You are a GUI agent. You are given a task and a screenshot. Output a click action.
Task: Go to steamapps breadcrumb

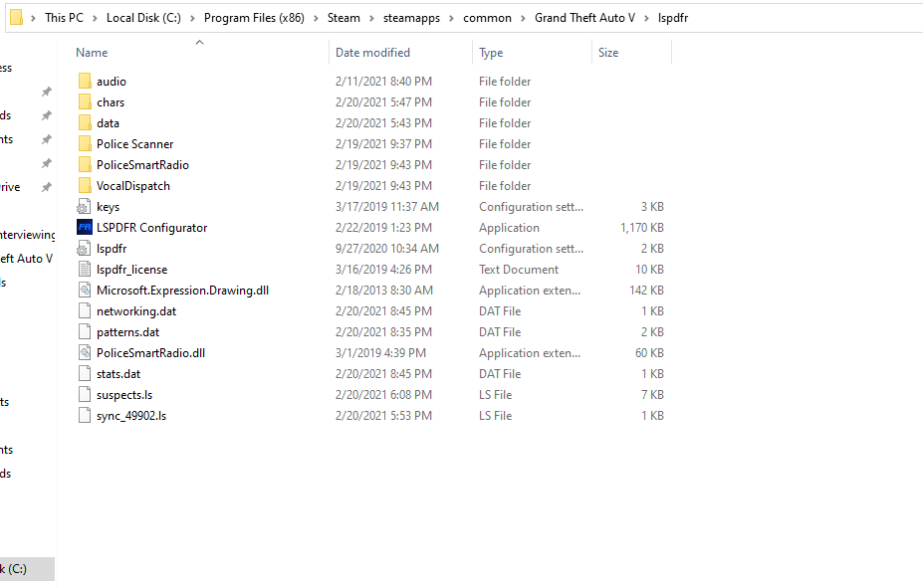pos(411,18)
